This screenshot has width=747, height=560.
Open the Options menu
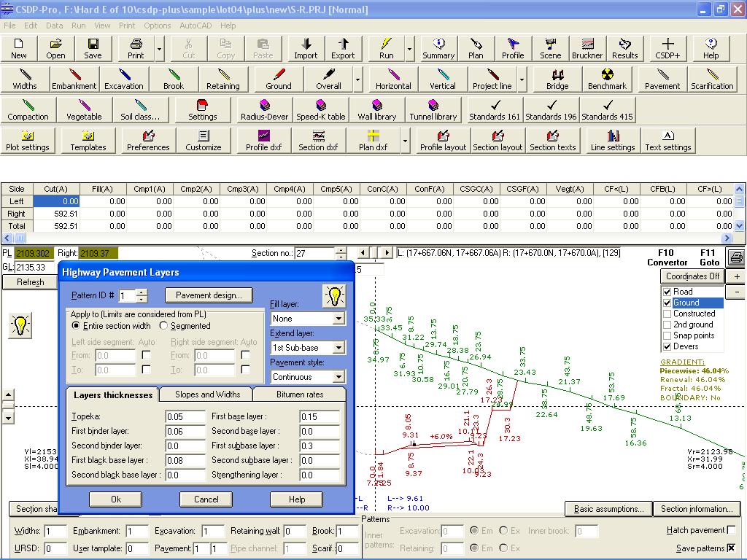pyautogui.click(x=158, y=26)
